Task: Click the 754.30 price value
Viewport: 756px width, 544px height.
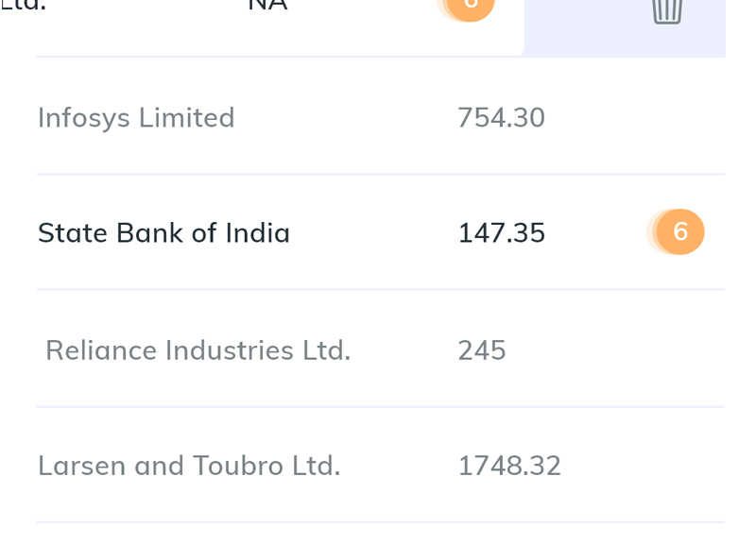Action: click(x=501, y=117)
